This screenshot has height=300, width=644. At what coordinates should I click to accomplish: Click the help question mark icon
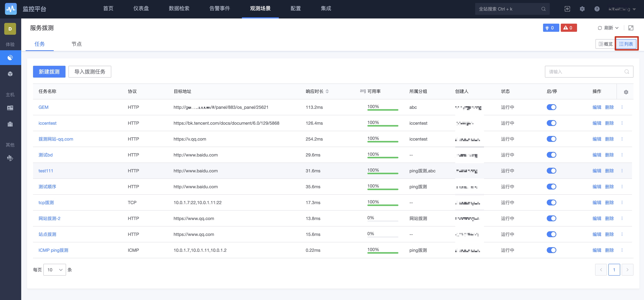(597, 9)
